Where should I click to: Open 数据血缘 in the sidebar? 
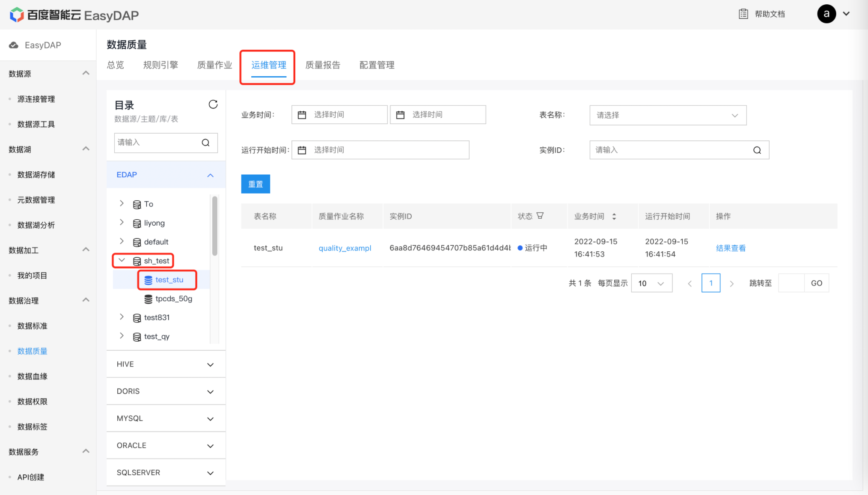coord(32,376)
